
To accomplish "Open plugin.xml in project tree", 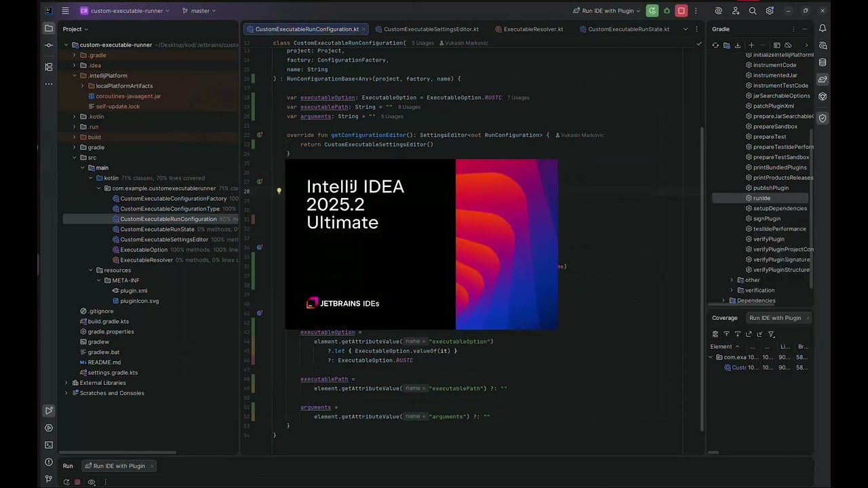I will [x=133, y=291].
